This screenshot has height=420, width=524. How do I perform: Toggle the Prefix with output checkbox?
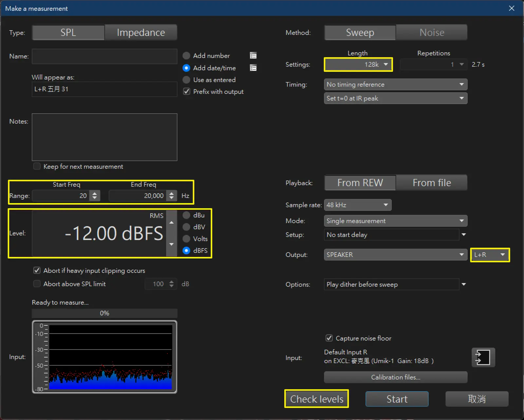187,91
